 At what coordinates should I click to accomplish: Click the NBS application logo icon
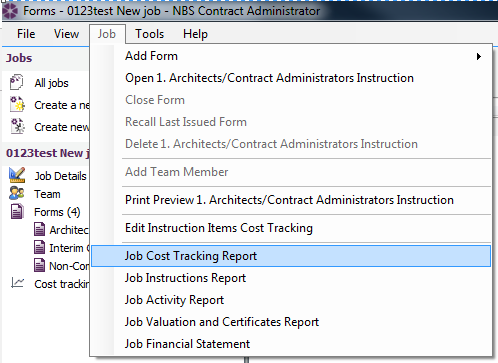[x=10, y=11]
